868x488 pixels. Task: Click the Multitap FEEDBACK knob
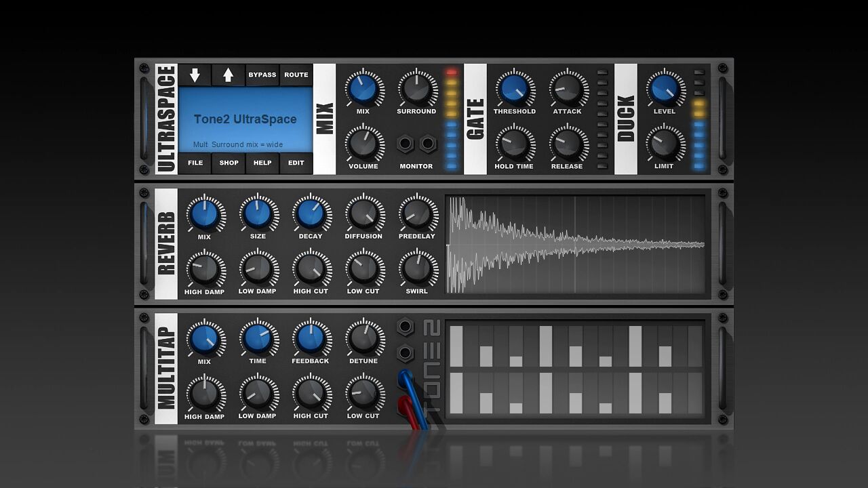[x=311, y=338]
